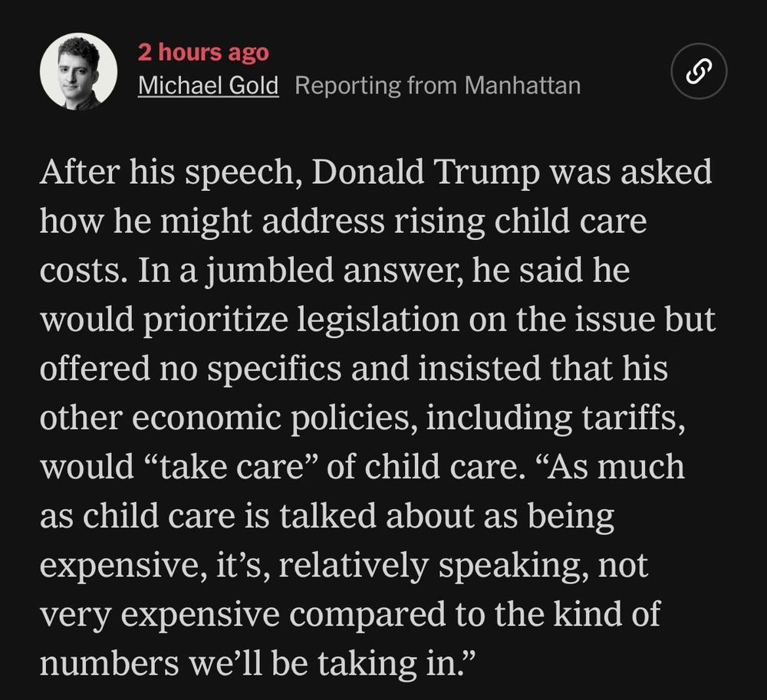Click the "2 hours ago" timestamp

click(x=203, y=52)
